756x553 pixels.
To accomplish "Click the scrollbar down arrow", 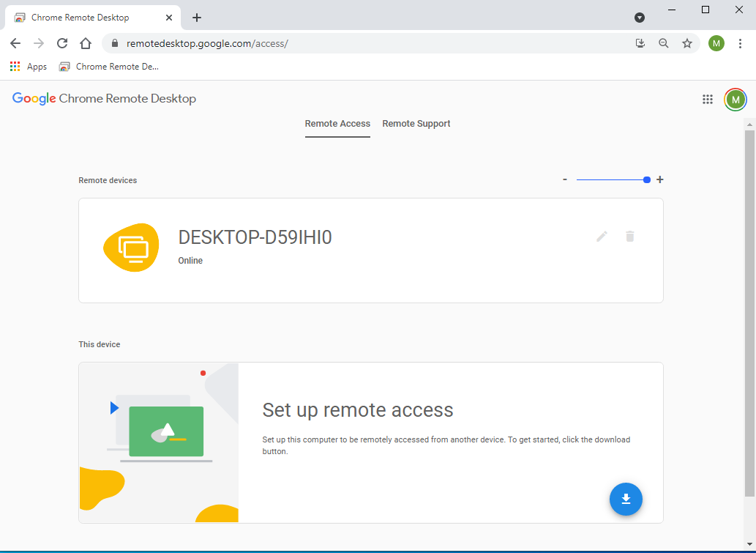I will [749, 544].
